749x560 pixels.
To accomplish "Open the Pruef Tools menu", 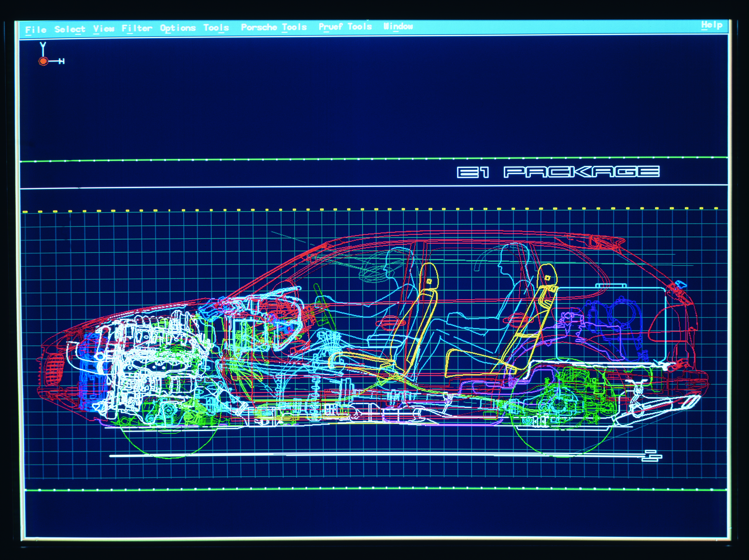I will click(x=345, y=26).
